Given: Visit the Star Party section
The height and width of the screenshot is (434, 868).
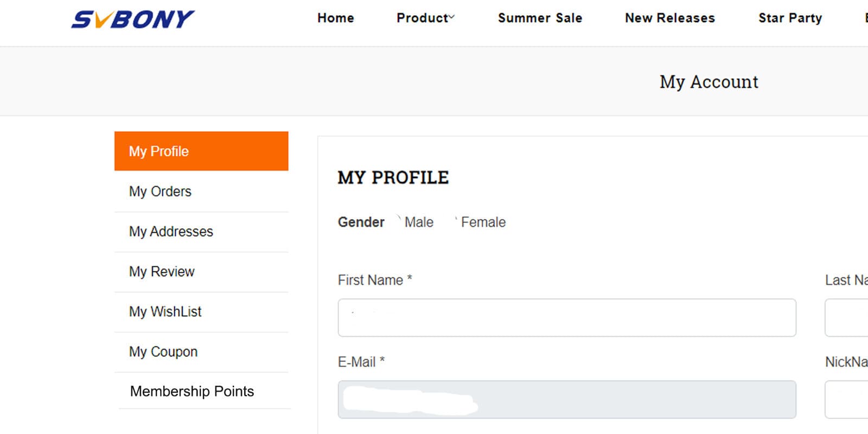Looking at the screenshot, I should (790, 18).
